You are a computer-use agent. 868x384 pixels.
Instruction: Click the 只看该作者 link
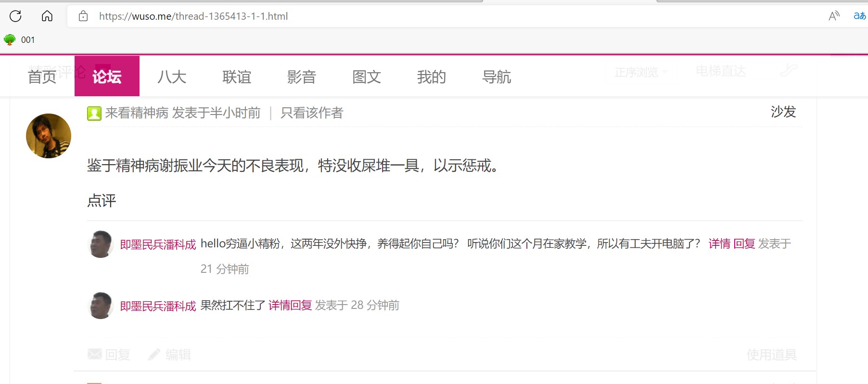click(312, 113)
